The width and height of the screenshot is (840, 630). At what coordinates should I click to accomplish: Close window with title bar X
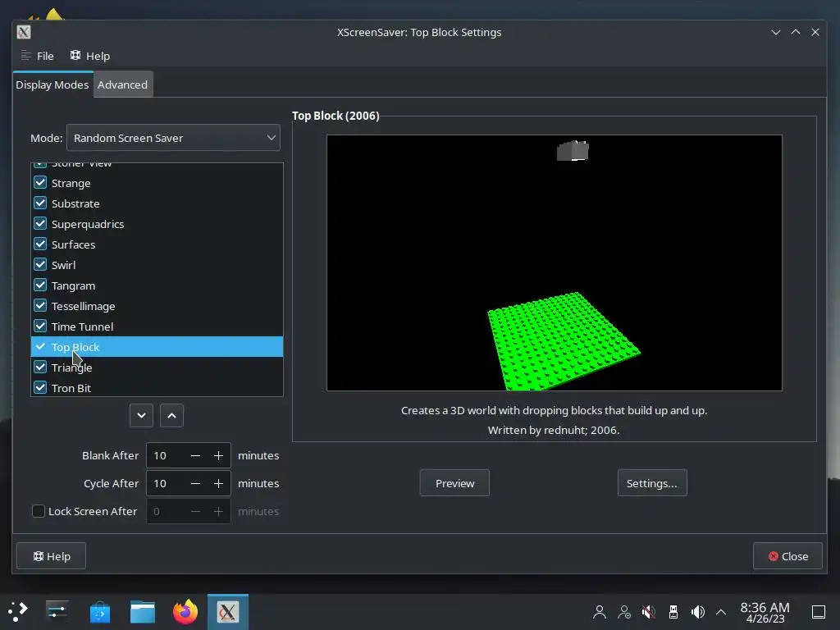click(815, 32)
